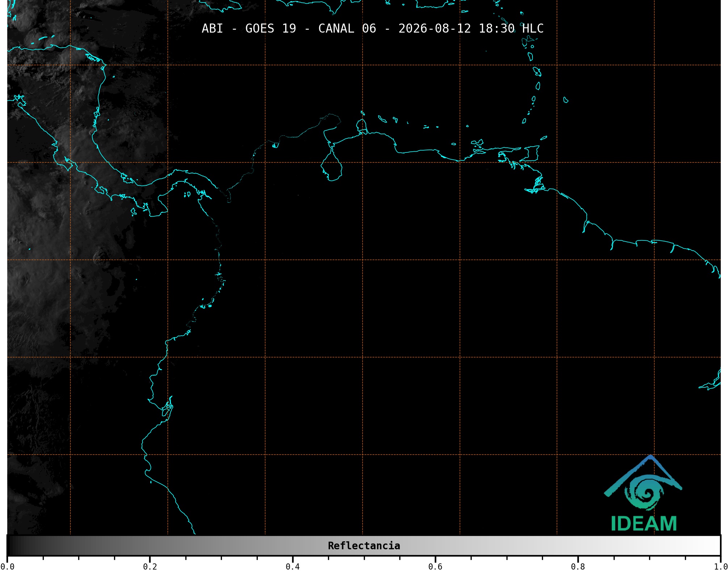Click the '0.6' colorbar tick label
This screenshot has width=728, height=571.
[x=435, y=567]
